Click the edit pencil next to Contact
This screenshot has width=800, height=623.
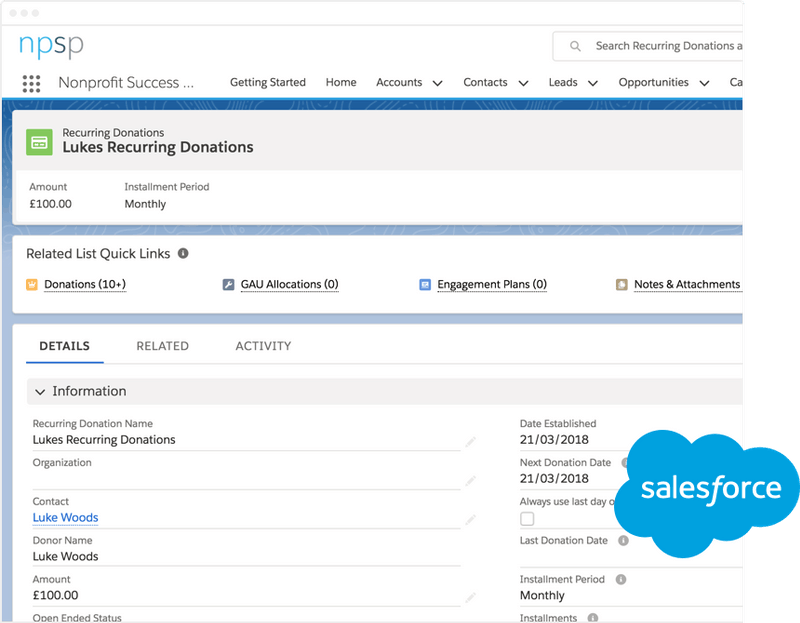click(470, 519)
